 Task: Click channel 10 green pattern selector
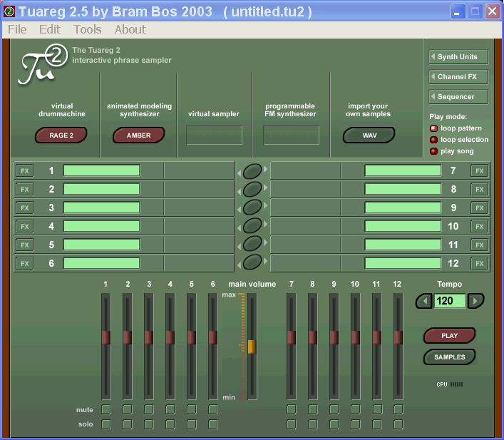pyautogui.click(x=403, y=227)
